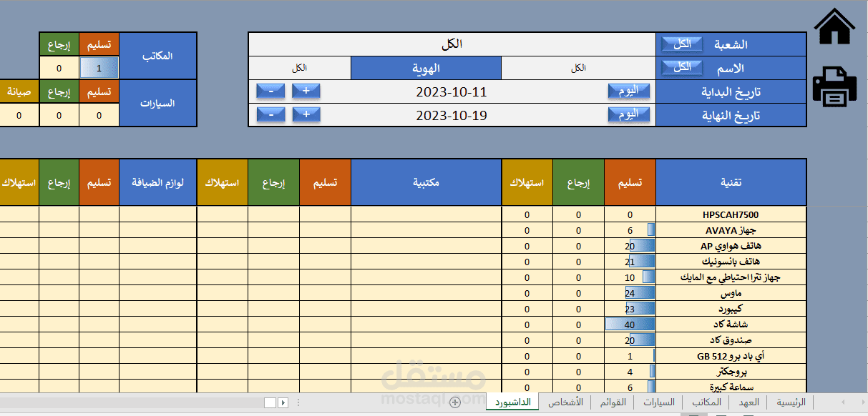Click الكل button next to الشعبة
This screenshot has height=416, width=868.
[683, 44]
